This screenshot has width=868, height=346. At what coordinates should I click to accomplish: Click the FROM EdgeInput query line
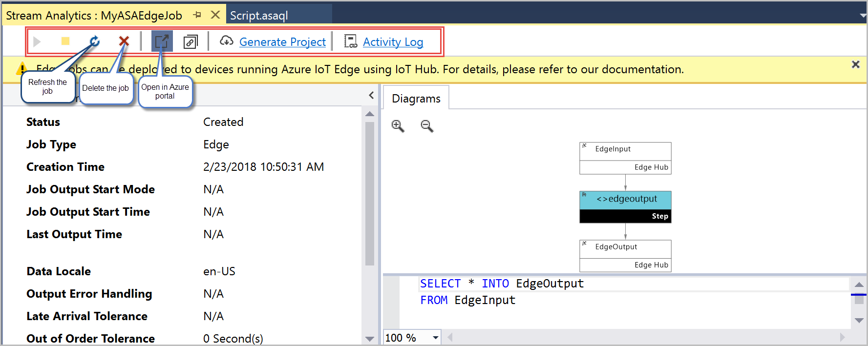pyautogui.click(x=467, y=300)
